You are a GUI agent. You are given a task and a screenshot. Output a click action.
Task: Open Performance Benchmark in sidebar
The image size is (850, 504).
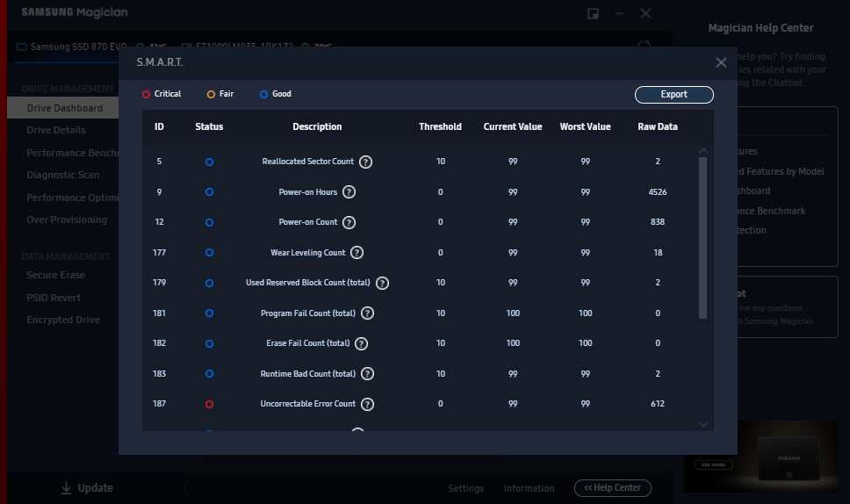click(72, 153)
